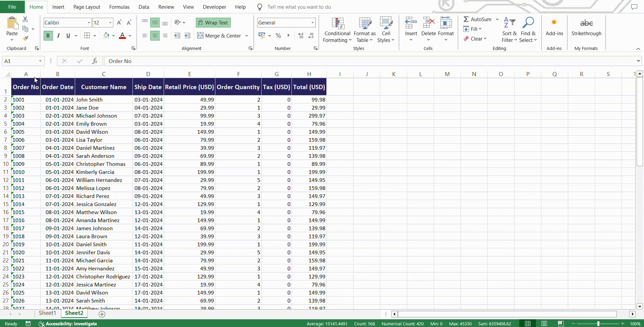Switch to Page Layout view in status bar
The width and height of the screenshot is (644, 327).
[544, 324]
